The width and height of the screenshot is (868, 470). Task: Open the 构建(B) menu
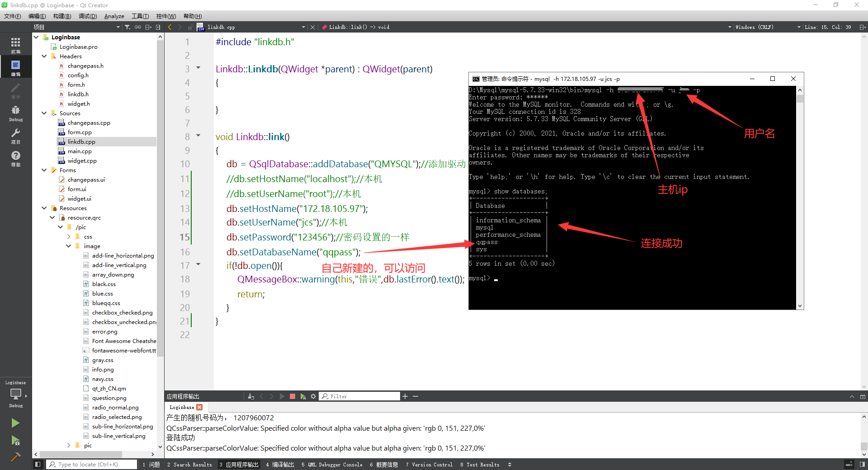[62, 16]
